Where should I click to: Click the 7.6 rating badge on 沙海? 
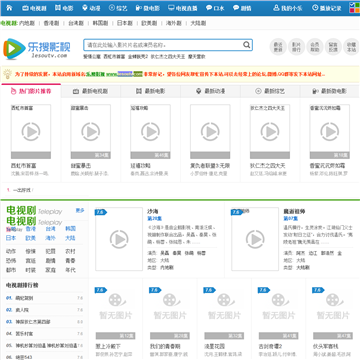101,212
